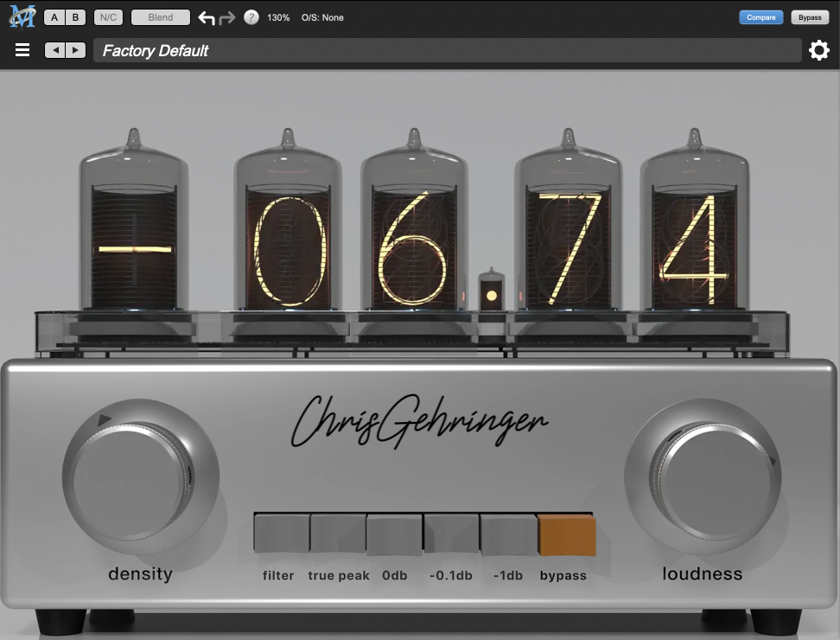Switch to comparison slot A
This screenshot has height=640, width=840.
point(52,16)
